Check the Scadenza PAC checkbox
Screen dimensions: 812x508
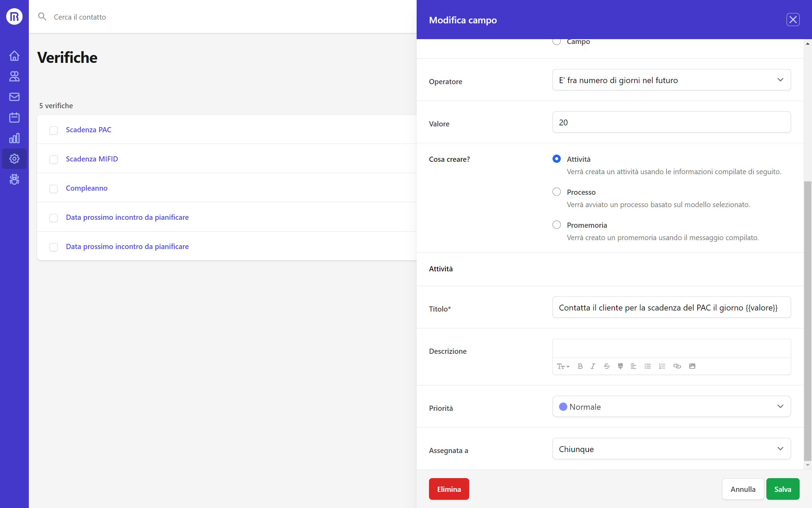coord(54,131)
